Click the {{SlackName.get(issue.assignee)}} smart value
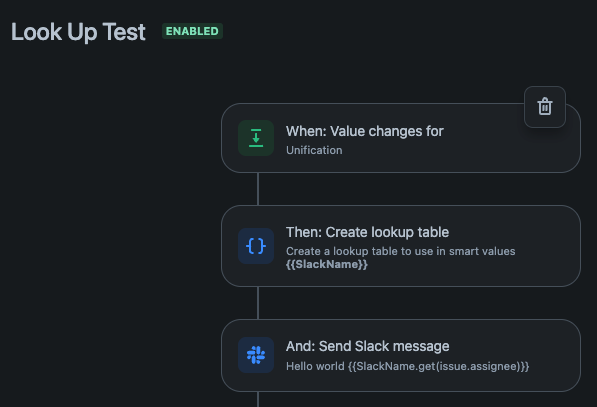Image resolution: width=597 pixels, height=407 pixels. click(438, 366)
